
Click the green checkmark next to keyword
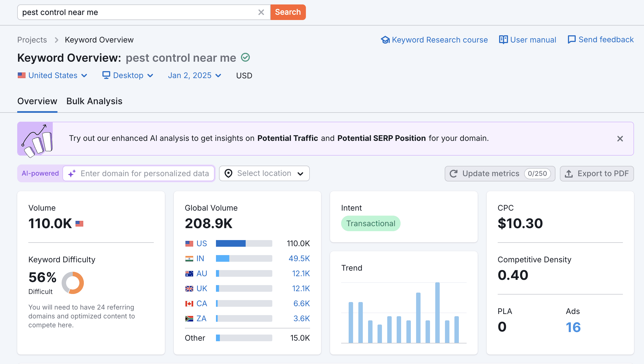pos(245,58)
